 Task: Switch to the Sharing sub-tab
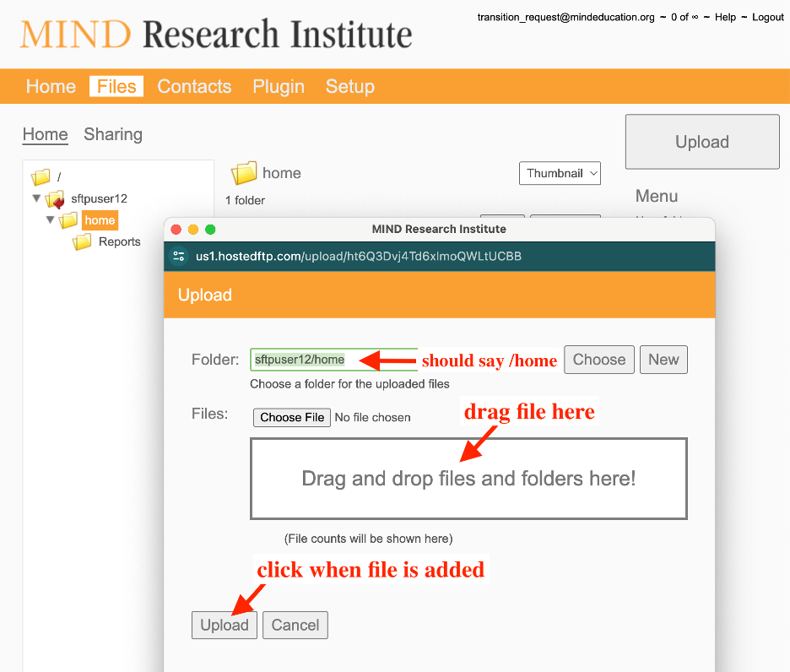click(x=113, y=134)
